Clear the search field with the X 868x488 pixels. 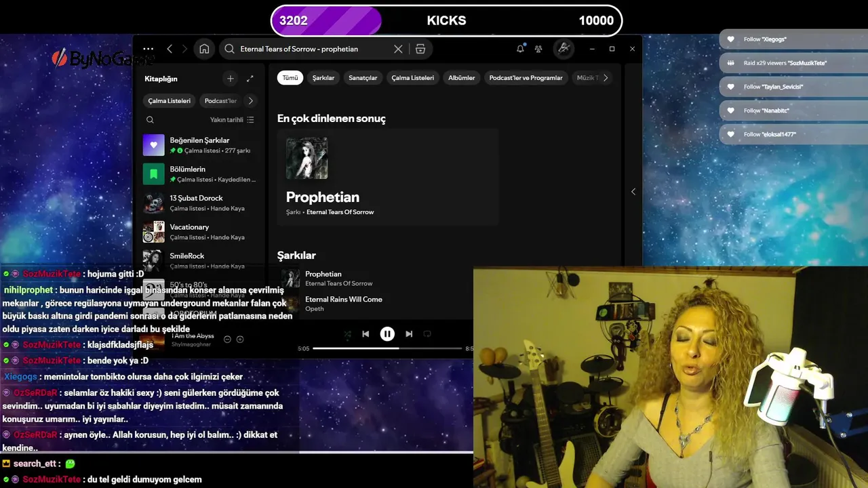coord(398,49)
